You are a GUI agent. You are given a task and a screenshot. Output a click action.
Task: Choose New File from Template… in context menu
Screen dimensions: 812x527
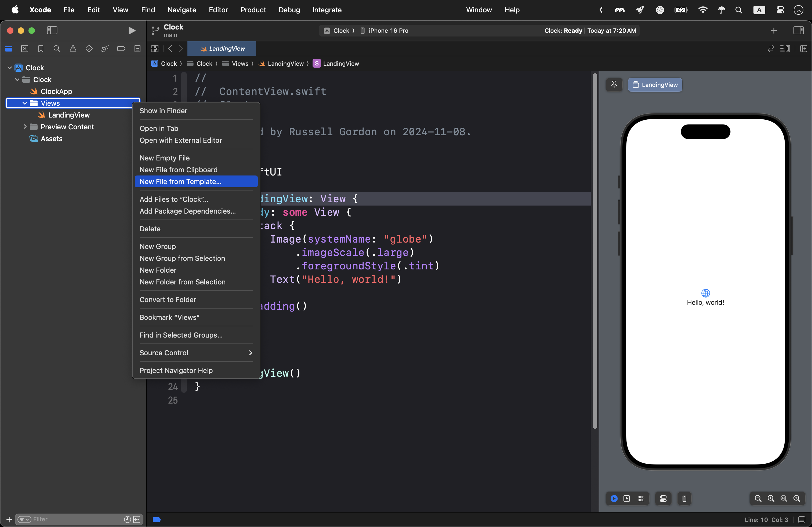[180, 182]
